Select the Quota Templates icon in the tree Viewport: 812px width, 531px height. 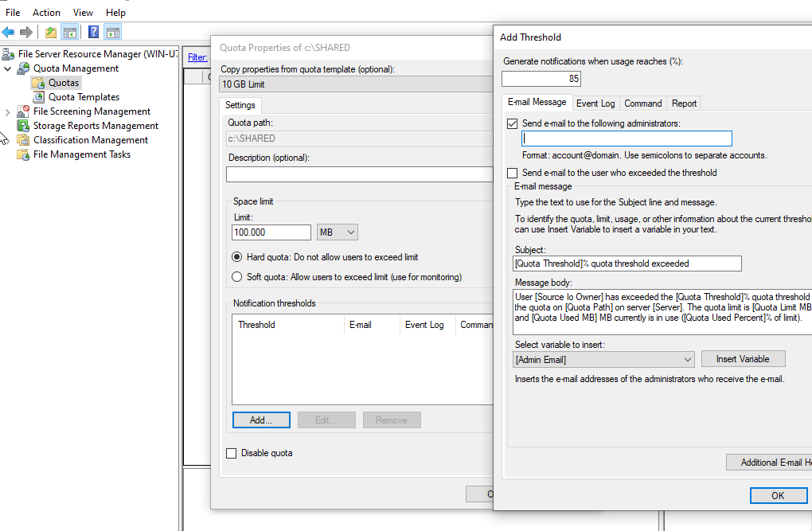38,97
